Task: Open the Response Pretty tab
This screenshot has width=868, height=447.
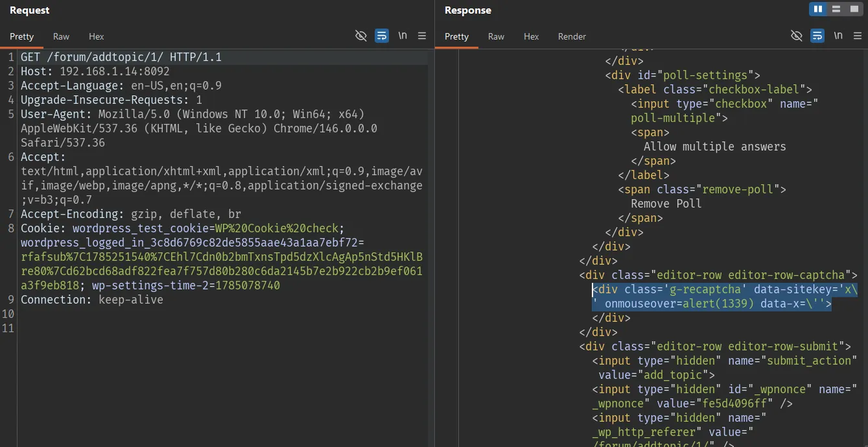Action: [456, 36]
